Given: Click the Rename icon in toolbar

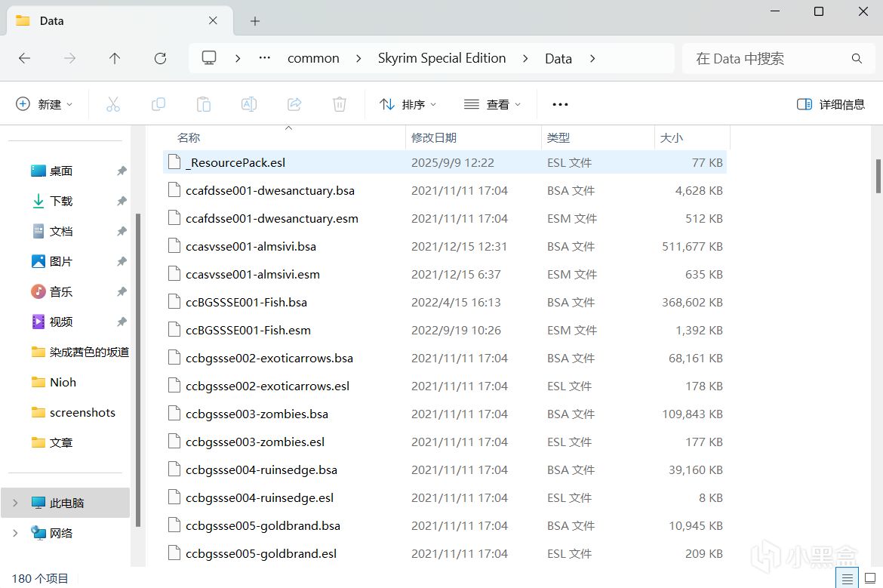Looking at the screenshot, I should pyautogui.click(x=249, y=104).
